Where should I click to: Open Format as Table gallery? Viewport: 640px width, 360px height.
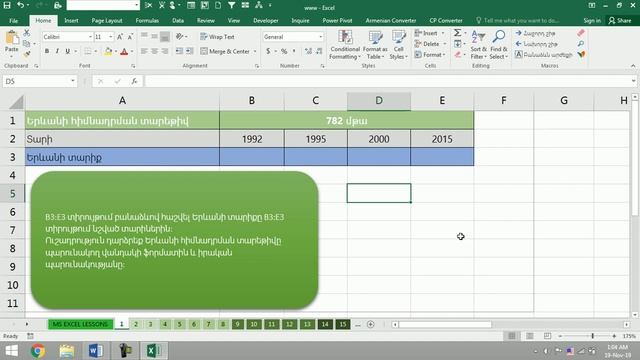[x=375, y=45]
